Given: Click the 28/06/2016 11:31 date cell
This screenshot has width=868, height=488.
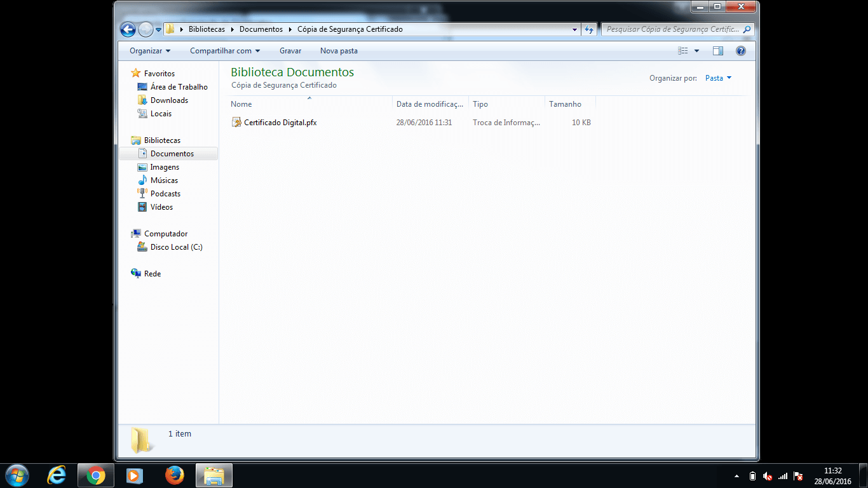Looking at the screenshot, I should [x=424, y=123].
